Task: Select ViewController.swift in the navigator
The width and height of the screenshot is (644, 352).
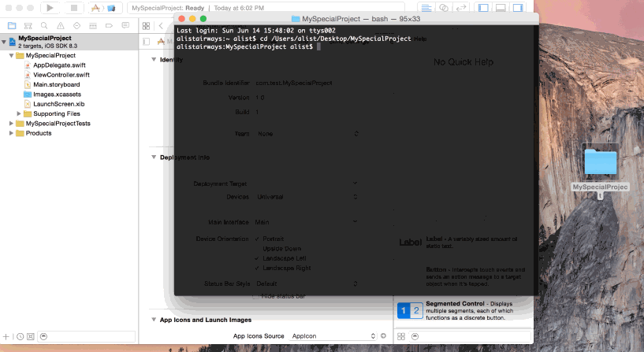Action: [x=61, y=75]
